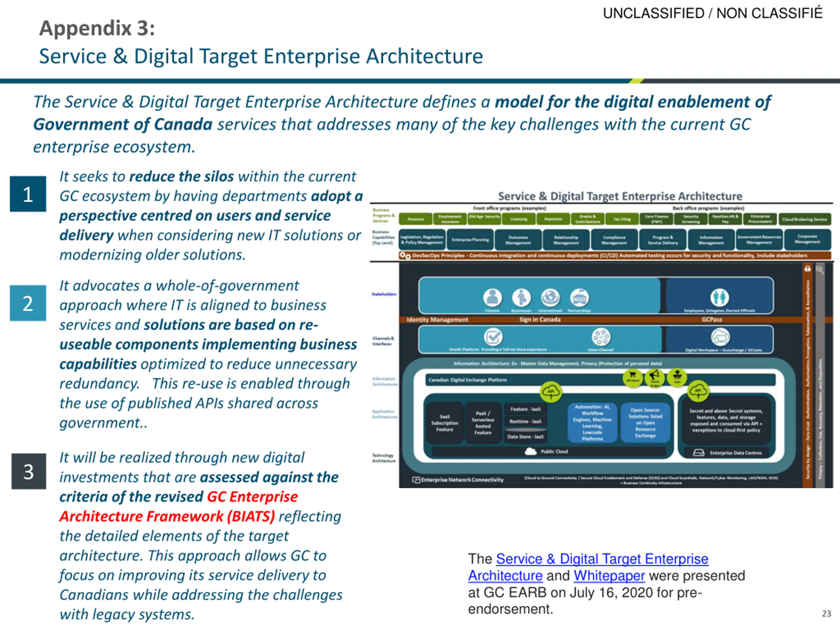Click the lock icon on security bar
The width and height of the screenshot is (840, 630).
(x=807, y=268)
